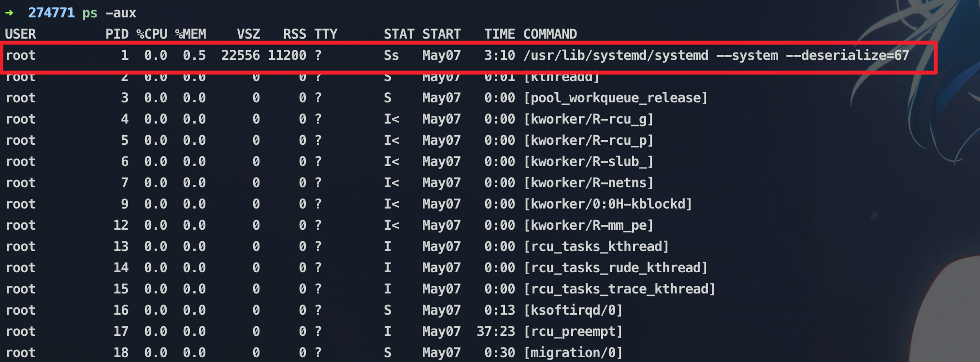Click the 'ps -aux' command text
Image resolution: width=980 pixels, height=362 pixels.
[x=109, y=13]
